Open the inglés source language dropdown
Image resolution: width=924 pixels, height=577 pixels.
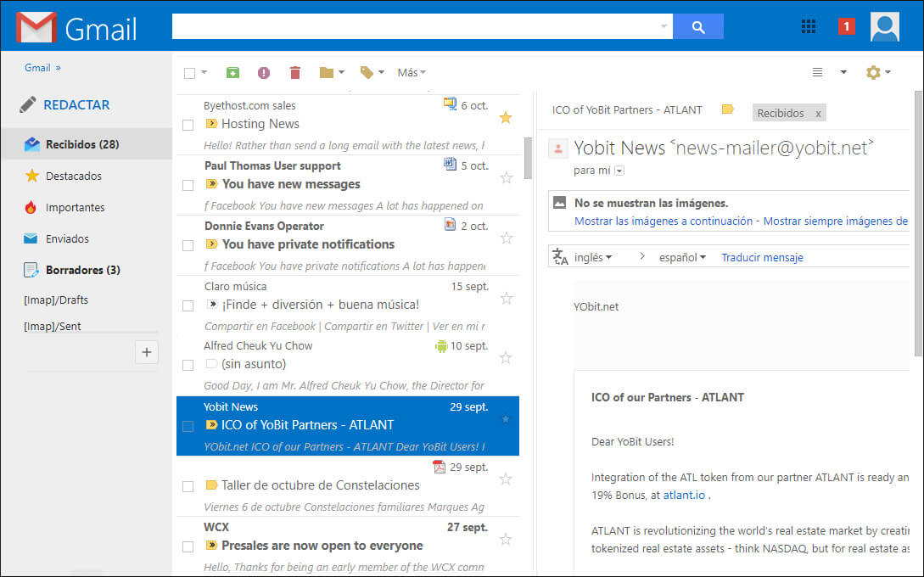593,258
